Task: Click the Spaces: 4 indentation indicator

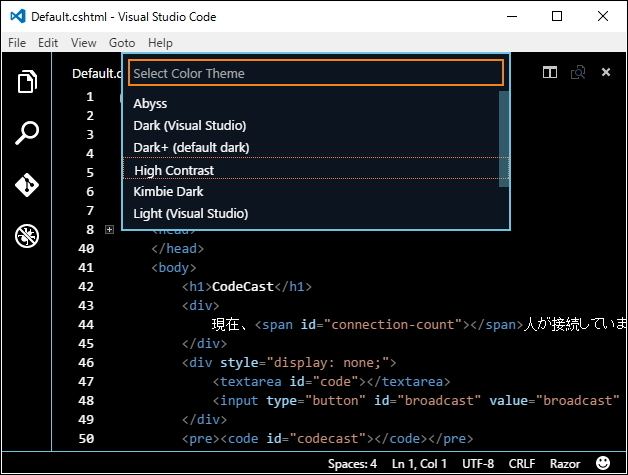Action: 353,464
